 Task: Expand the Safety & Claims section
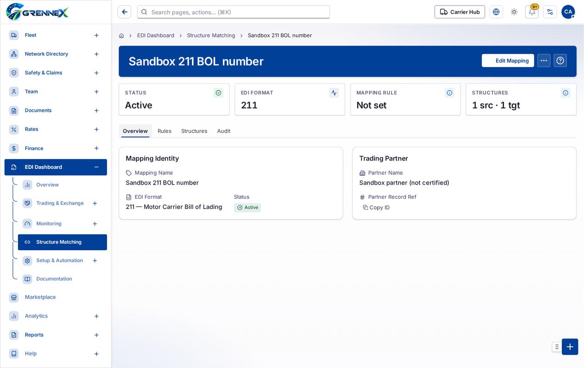click(96, 73)
